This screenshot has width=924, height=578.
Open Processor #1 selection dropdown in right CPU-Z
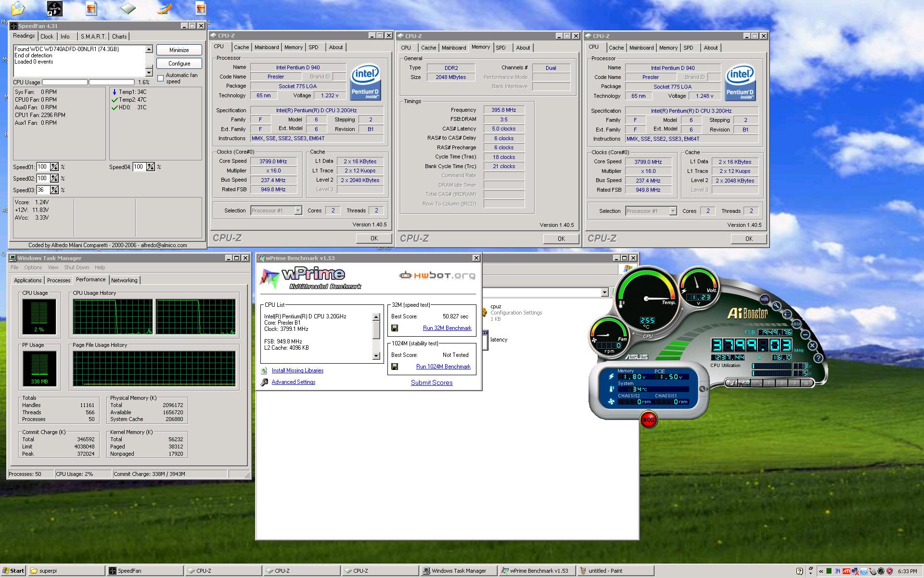(x=673, y=211)
